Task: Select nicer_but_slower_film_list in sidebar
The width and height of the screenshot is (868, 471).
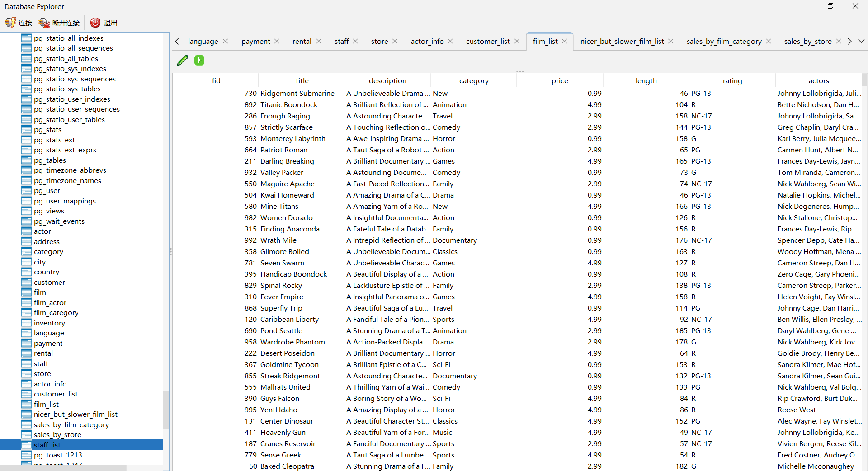Action: tap(75, 414)
